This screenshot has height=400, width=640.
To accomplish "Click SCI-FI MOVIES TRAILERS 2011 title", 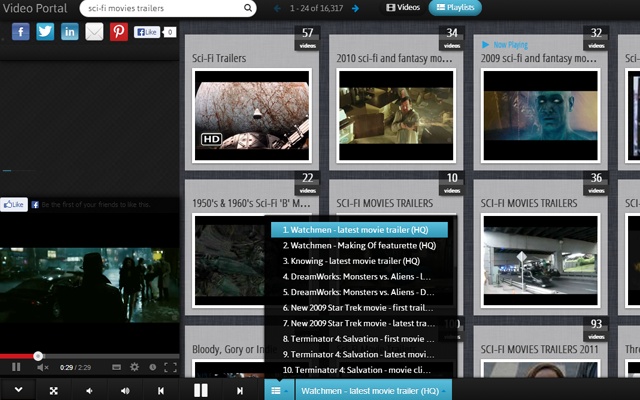I will (539, 349).
